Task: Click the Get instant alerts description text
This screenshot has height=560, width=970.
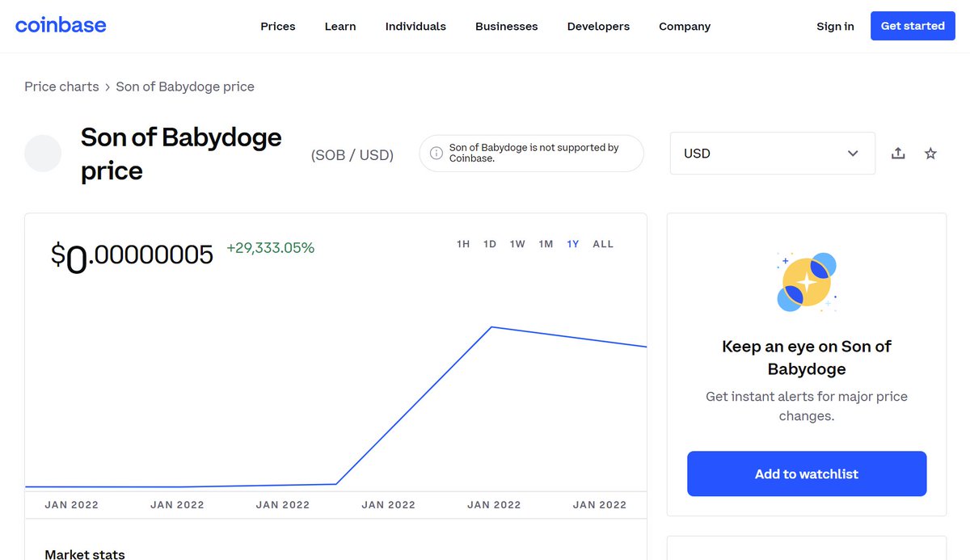Action: (x=807, y=406)
